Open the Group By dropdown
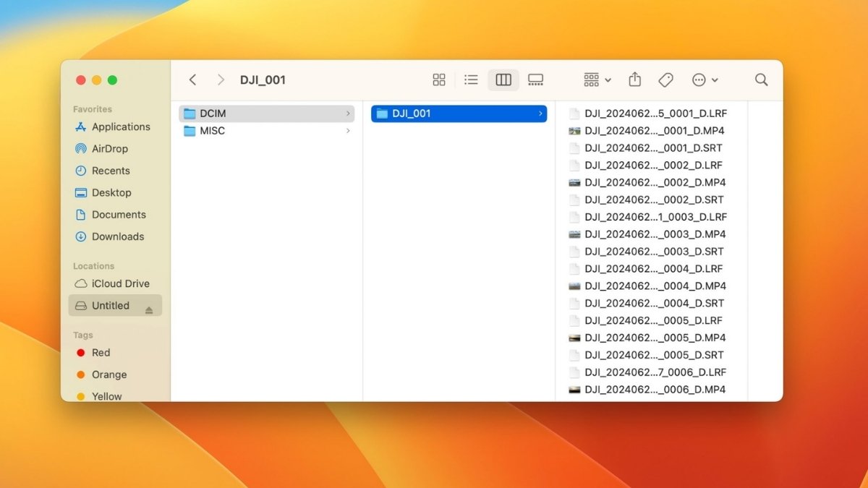This screenshot has width=868, height=488. coord(597,80)
